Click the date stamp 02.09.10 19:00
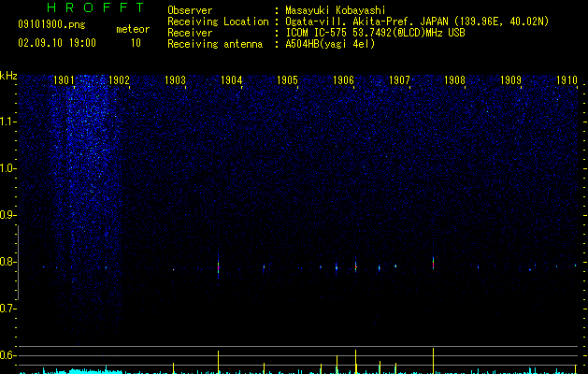588x374 pixels. [x=57, y=43]
